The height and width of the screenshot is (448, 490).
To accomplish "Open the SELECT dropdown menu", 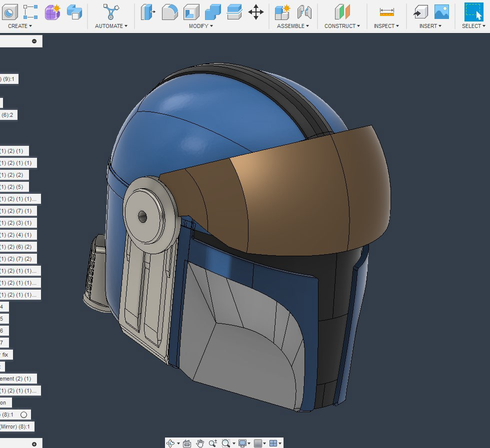I will 474,26.
